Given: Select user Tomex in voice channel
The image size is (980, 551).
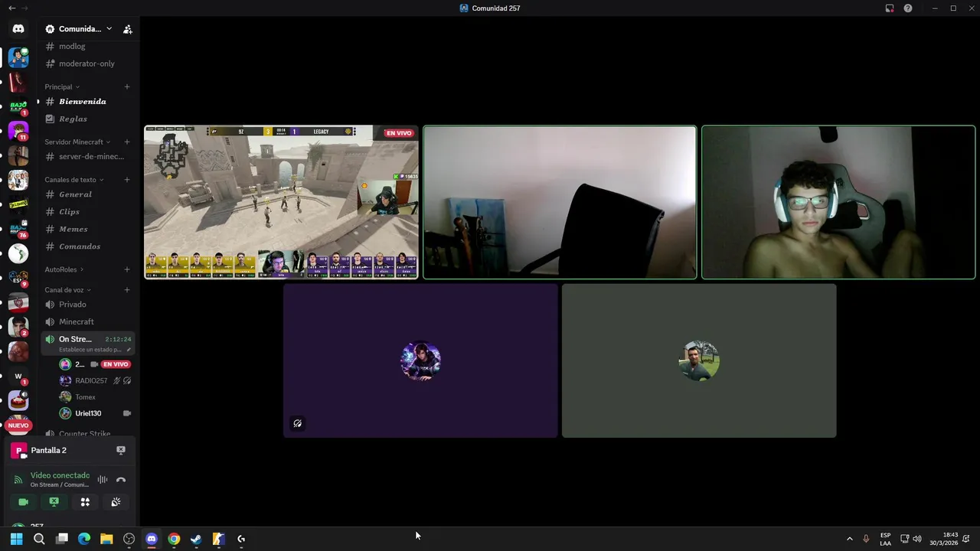Looking at the screenshot, I should pos(85,397).
